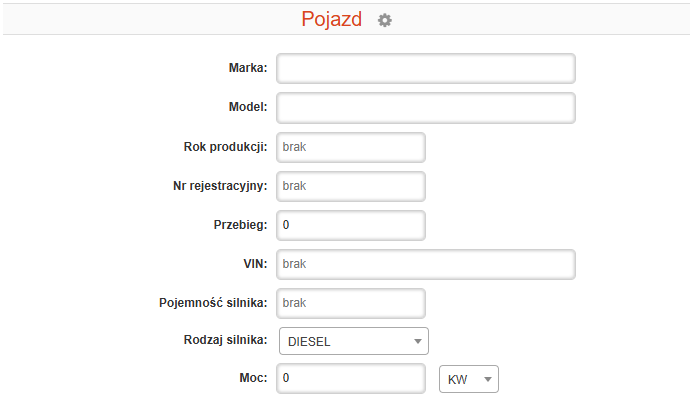Viewport: 695px width, 400px height.
Task: Focus the Przebieg mileage field
Action: pos(351,225)
